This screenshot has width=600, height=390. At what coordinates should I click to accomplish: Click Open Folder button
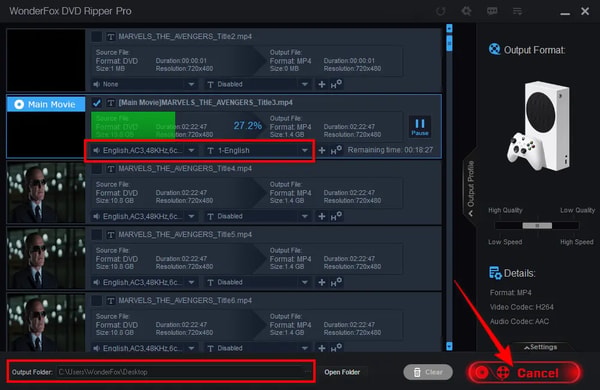pos(342,372)
